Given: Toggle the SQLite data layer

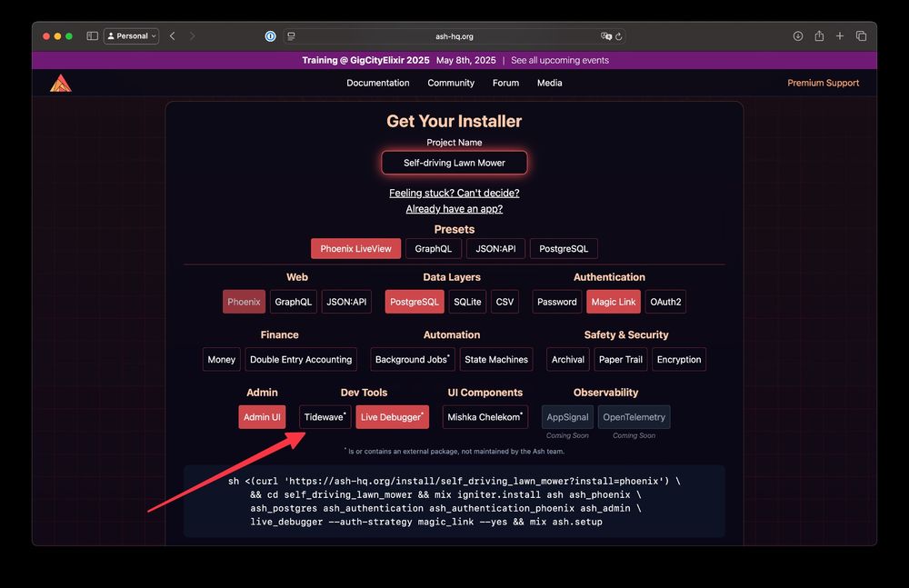Looking at the screenshot, I should [467, 302].
